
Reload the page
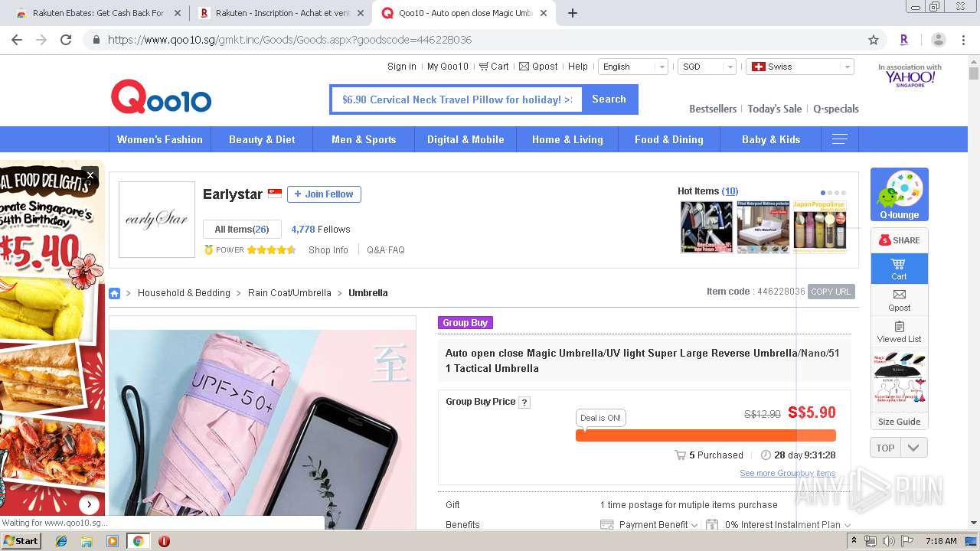click(66, 40)
